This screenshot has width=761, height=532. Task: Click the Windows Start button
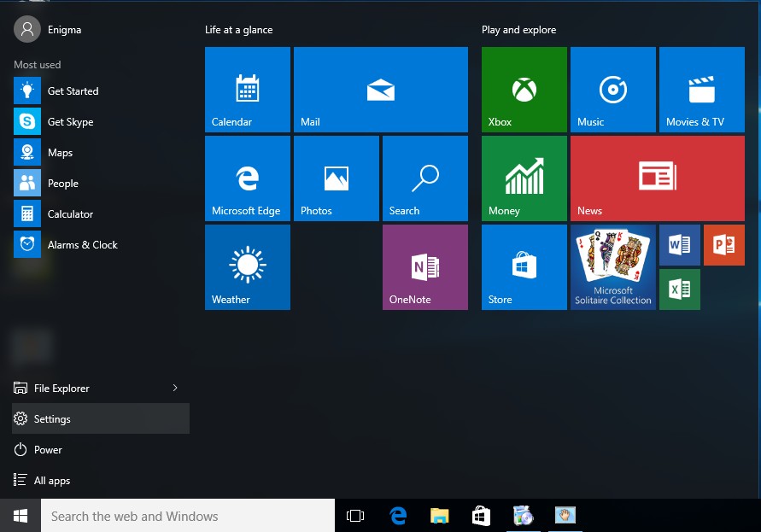pos(20,516)
